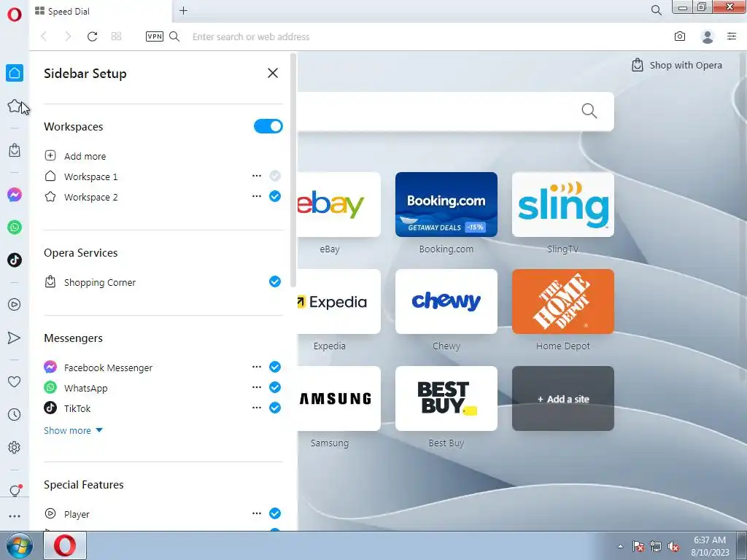Toggle the VPN badge
747x560 pixels.
155,36
